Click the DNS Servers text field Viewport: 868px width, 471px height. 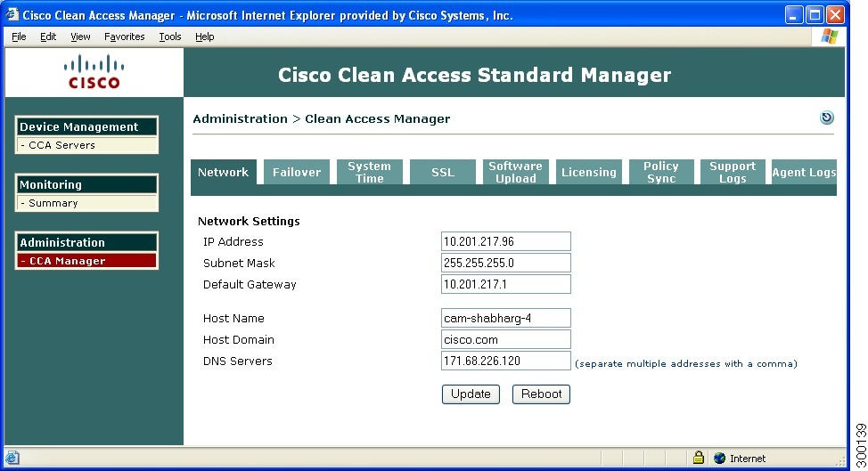click(x=505, y=361)
